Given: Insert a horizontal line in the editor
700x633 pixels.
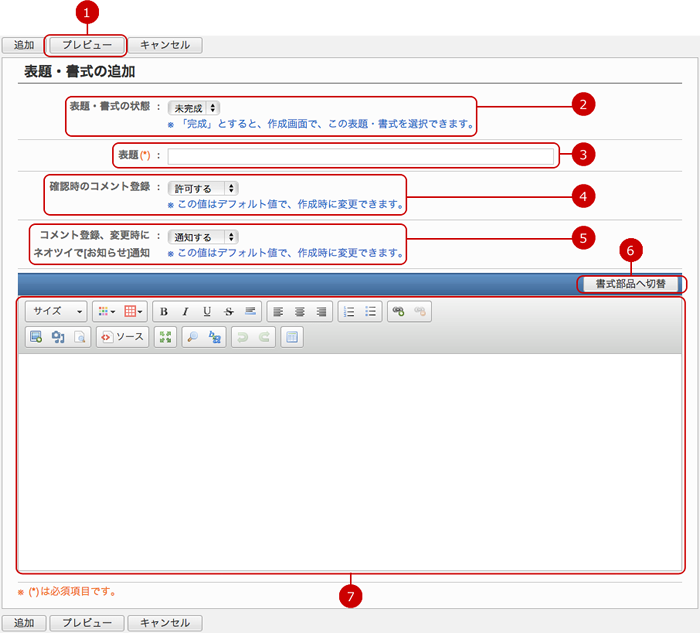Looking at the screenshot, I should 250,312.
